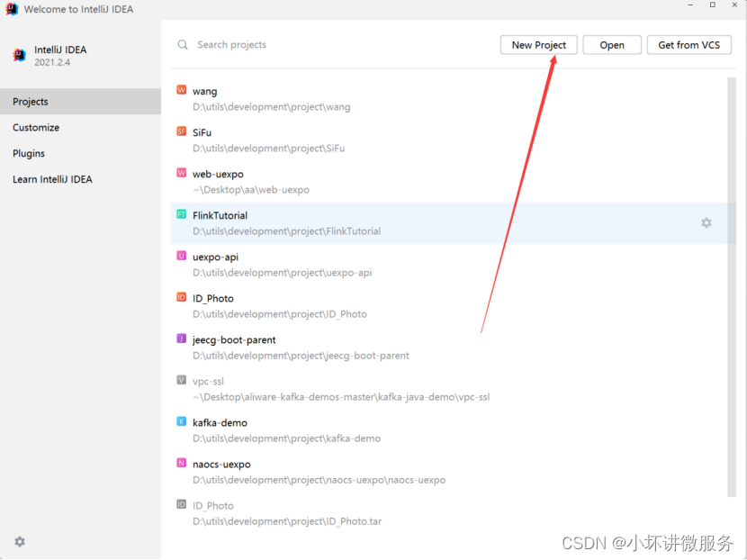This screenshot has width=747, height=560.
Task: Open the uexpo-api project name
Action: click(x=215, y=257)
